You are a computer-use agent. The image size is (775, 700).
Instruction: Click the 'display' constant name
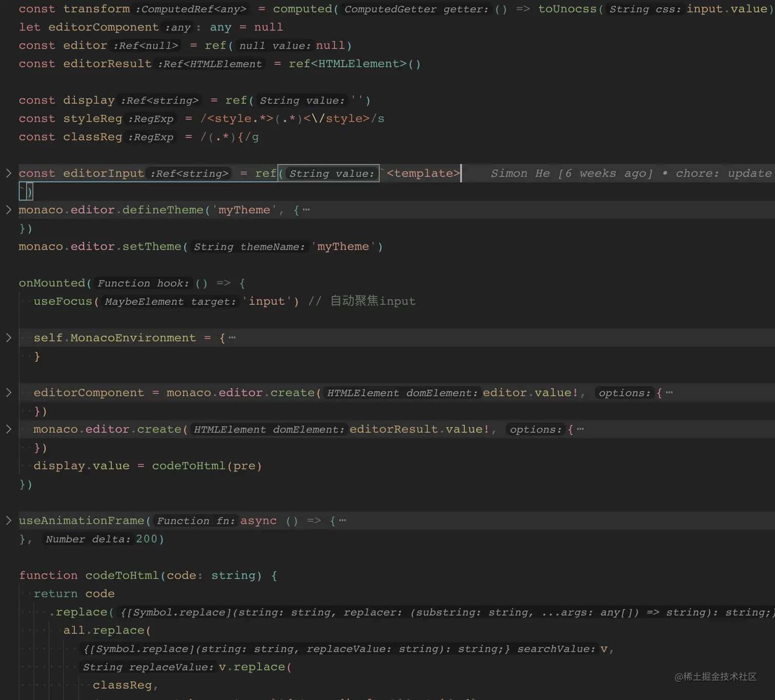[89, 100]
